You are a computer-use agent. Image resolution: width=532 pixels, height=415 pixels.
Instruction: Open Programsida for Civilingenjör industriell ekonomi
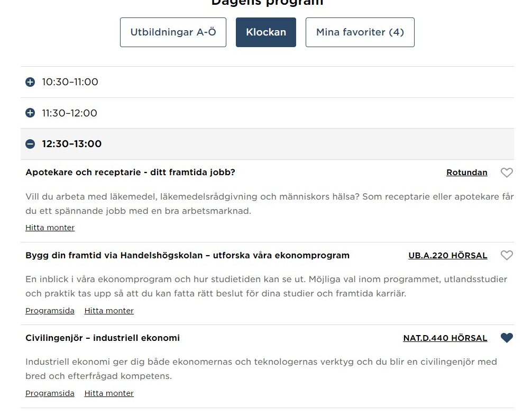point(50,393)
